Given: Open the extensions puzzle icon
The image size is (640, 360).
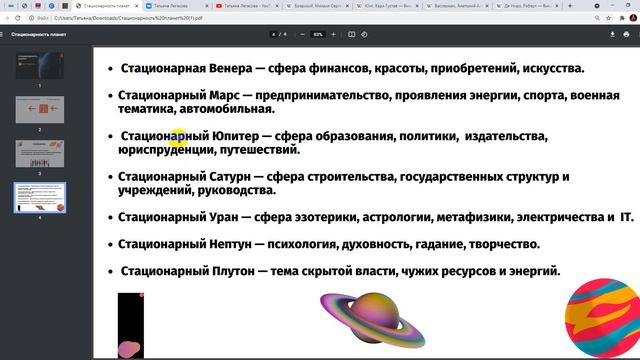Looking at the screenshot, I should pyautogui.click(x=622, y=18).
